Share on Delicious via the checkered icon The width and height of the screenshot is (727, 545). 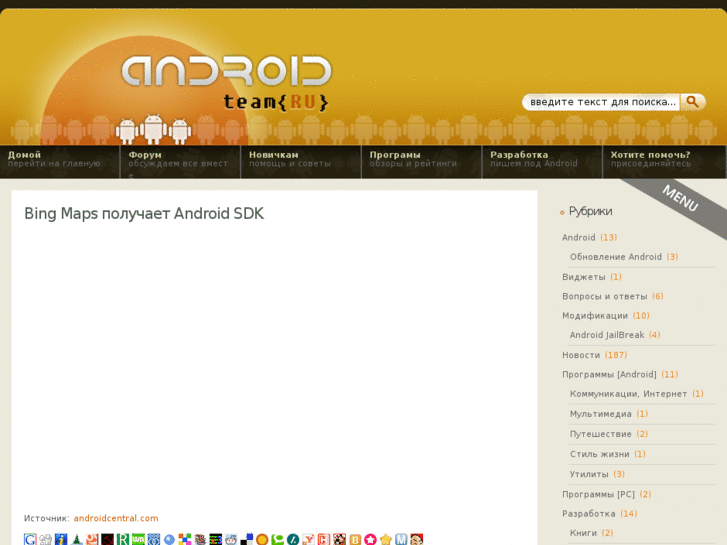coord(247,539)
